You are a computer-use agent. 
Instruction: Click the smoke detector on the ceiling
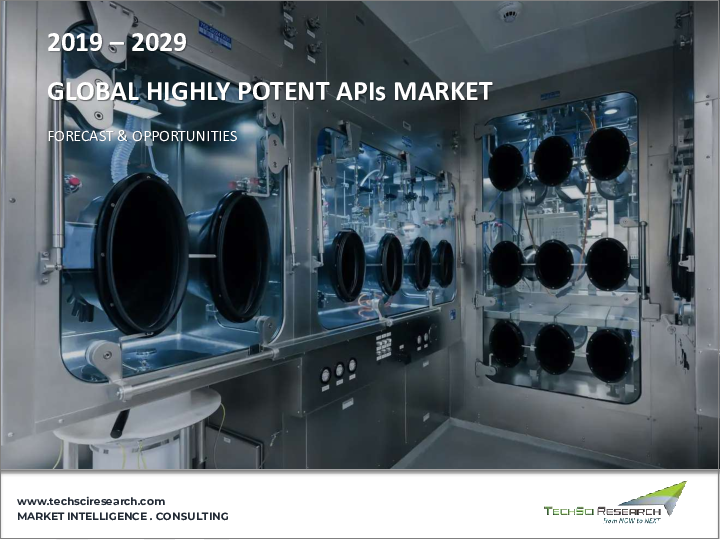510,12
